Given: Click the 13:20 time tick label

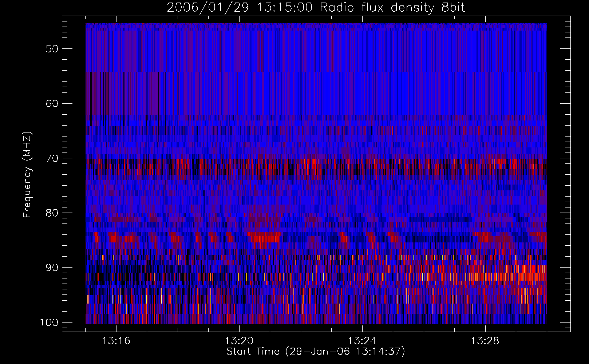Looking at the screenshot, I should 239,341.
